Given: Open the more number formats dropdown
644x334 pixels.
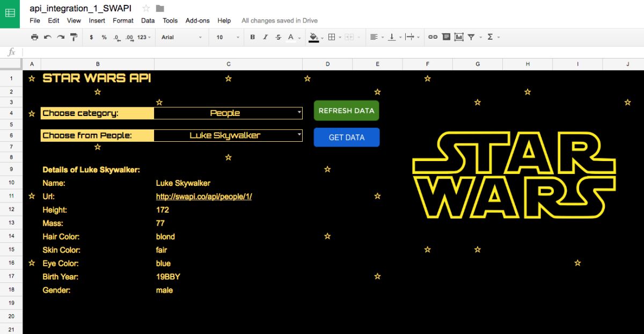Looking at the screenshot, I should [x=144, y=37].
